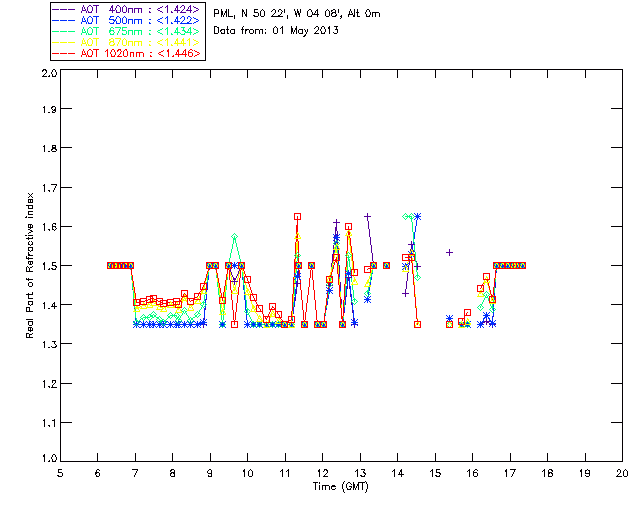Click the 1.0 tick label on y-axis

pos(49,459)
